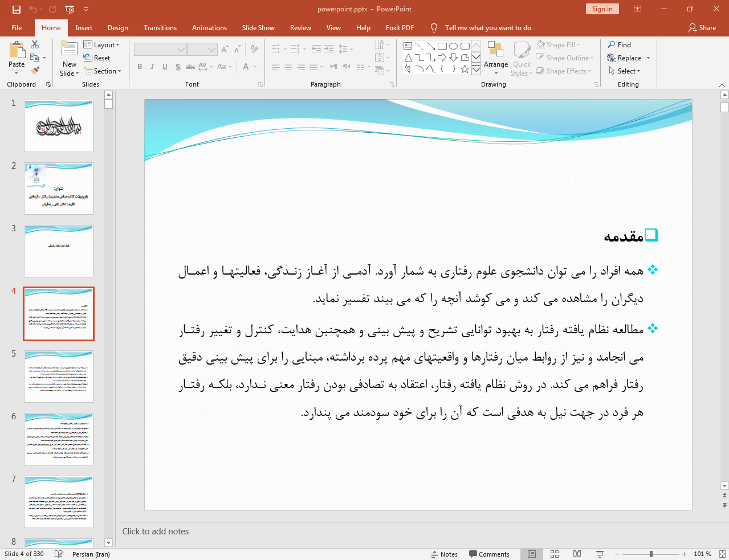Toggle Italic formatting
Viewport: 729px width, 560px height.
[x=152, y=67]
